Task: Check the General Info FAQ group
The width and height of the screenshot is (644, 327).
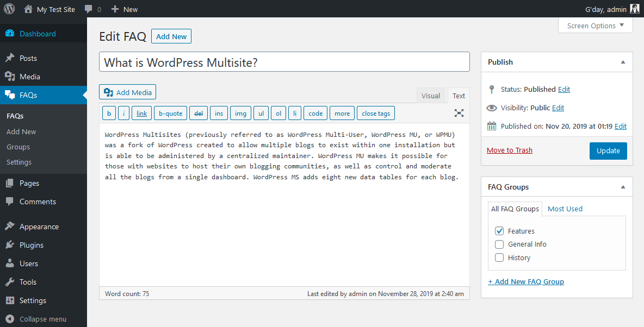Action: pos(499,244)
